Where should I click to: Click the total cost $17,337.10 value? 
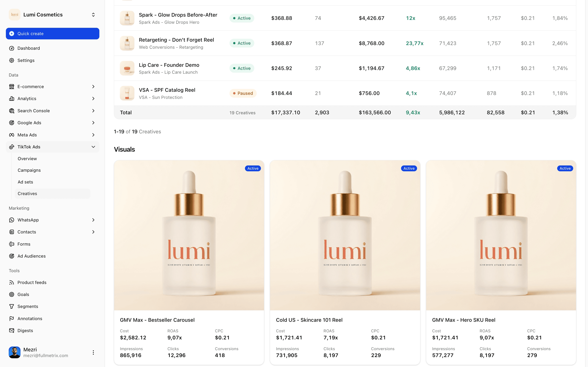pos(285,113)
